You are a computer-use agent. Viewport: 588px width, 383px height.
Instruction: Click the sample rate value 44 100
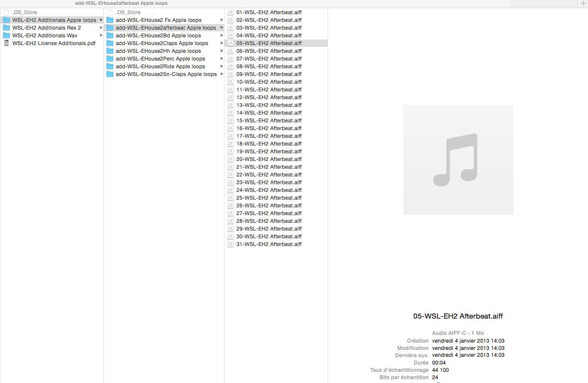[440, 370]
